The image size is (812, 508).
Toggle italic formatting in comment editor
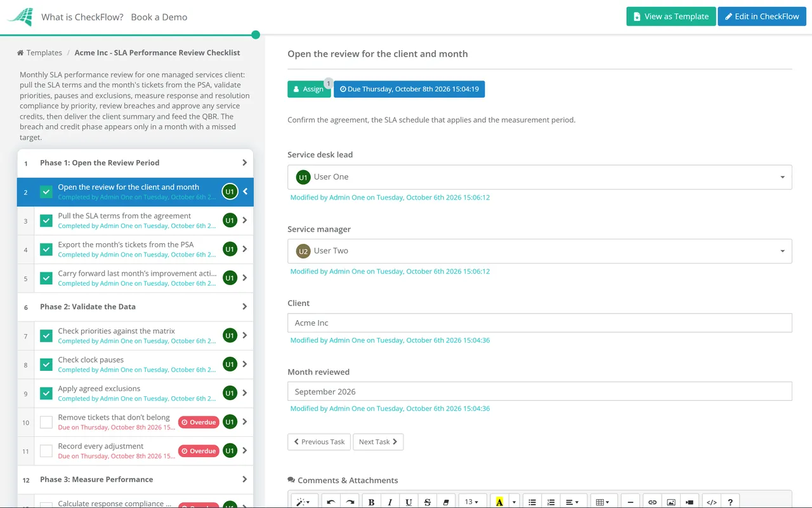pyautogui.click(x=390, y=502)
